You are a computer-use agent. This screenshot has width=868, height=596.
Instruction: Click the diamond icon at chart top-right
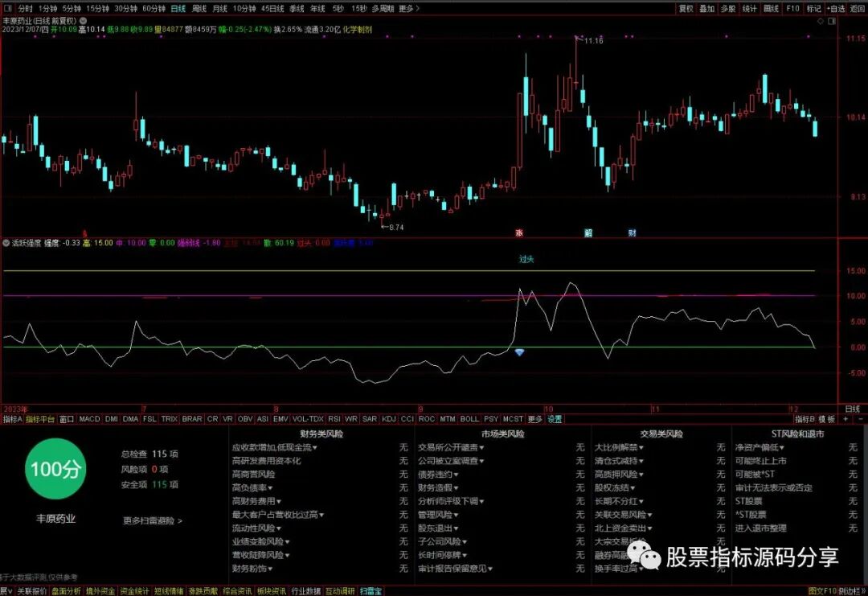coord(821,21)
